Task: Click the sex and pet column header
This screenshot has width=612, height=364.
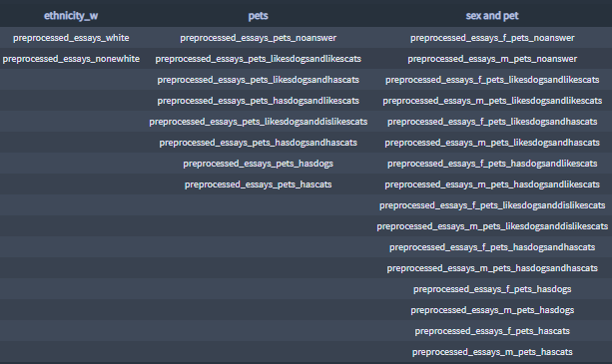Action: (x=492, y=16)
